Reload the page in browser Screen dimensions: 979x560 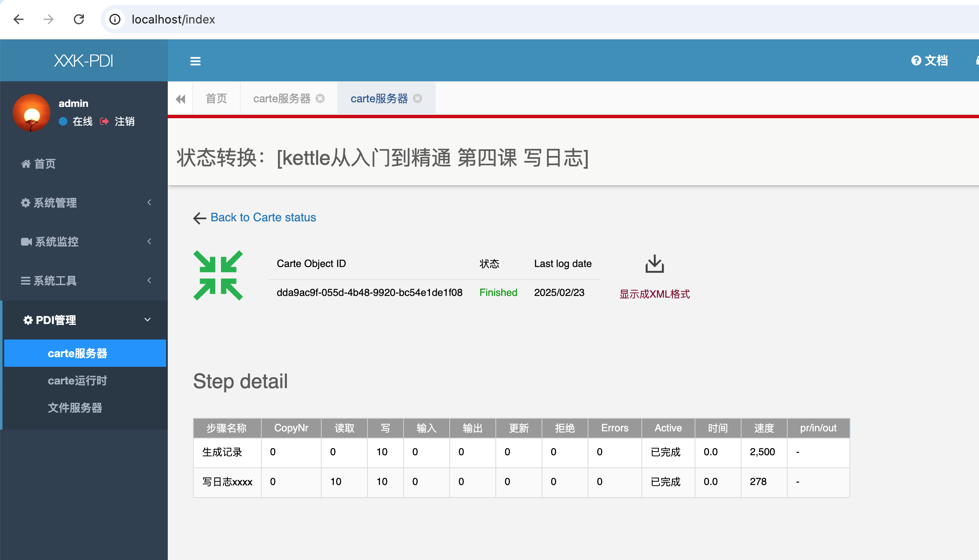click(79, 19)
